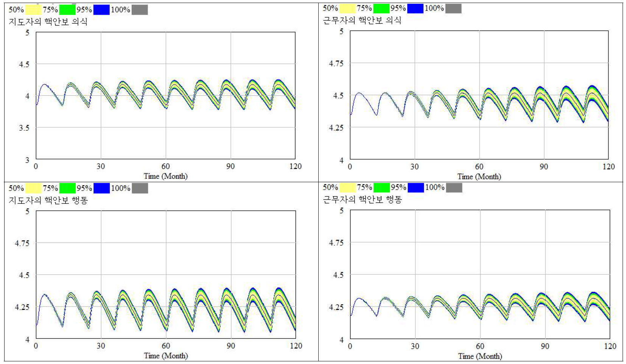Click Time (Month) label under 근무자의 핵안보 의식 chart

[x=479, y=177]
